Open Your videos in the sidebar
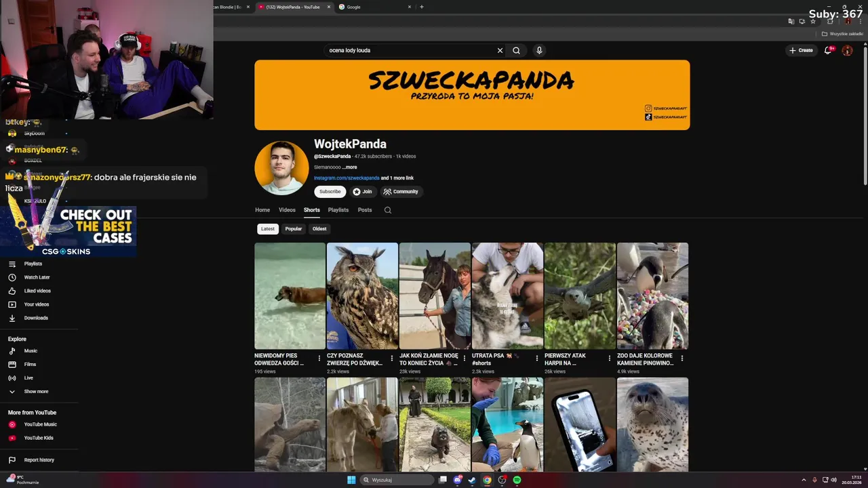The height and width of the screenshot is (488, 868). coord(37,304)
